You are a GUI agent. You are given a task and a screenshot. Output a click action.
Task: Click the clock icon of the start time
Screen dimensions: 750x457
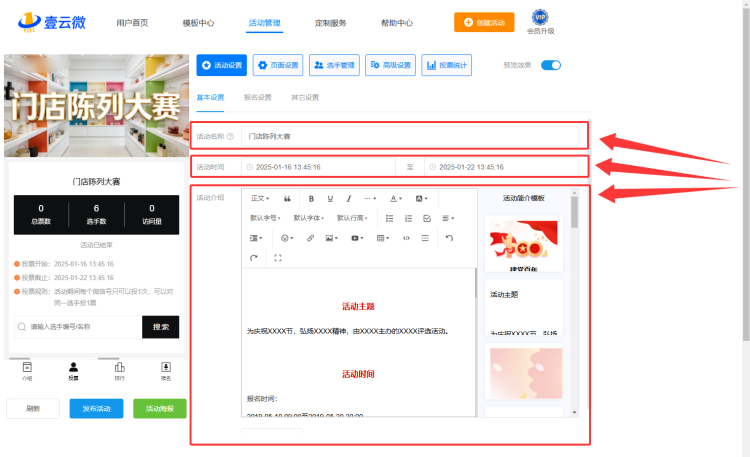tap(249, 167)
